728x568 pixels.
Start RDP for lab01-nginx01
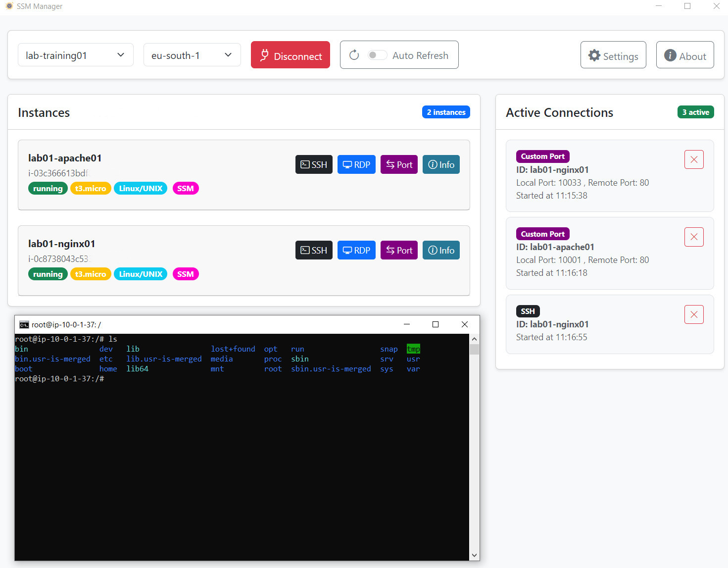[x=356, y=250]
